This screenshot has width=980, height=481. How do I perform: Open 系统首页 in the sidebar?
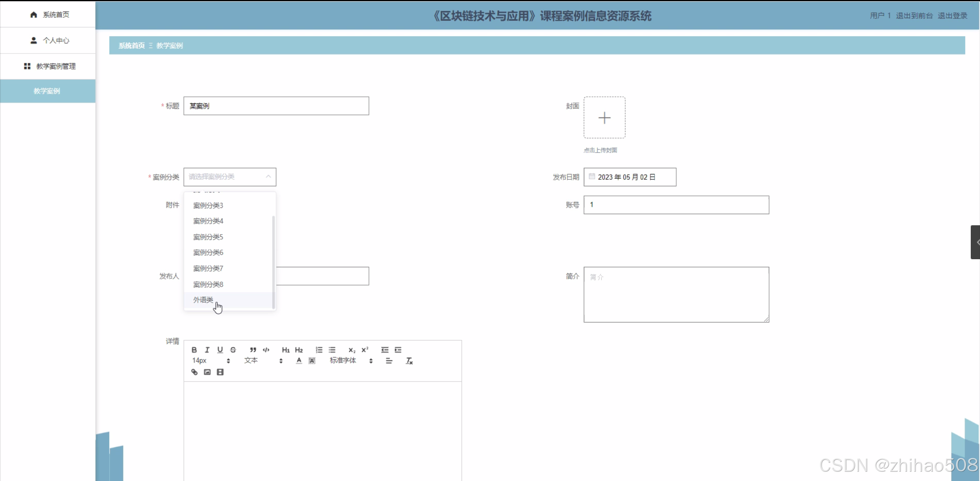[x=48, y=14]
